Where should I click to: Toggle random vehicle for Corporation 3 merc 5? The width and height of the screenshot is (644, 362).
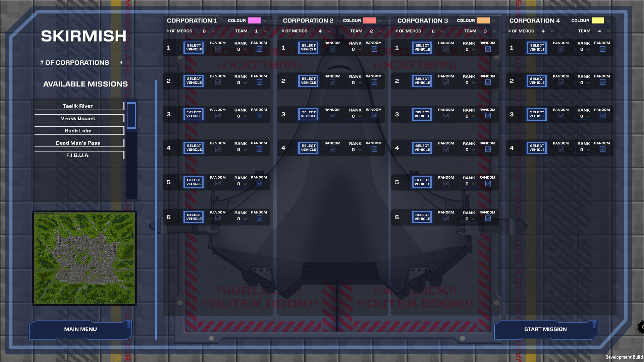[446, 183]
